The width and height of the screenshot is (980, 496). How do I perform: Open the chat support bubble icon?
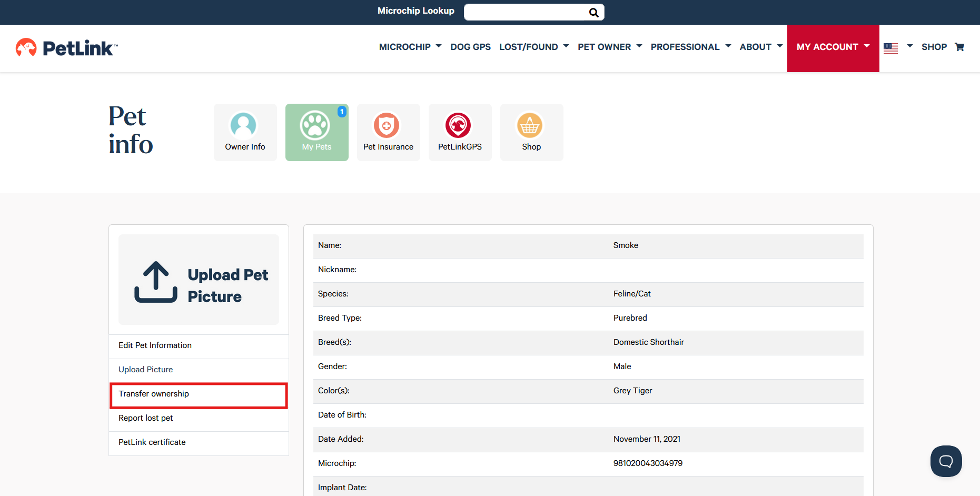(946, 461)
